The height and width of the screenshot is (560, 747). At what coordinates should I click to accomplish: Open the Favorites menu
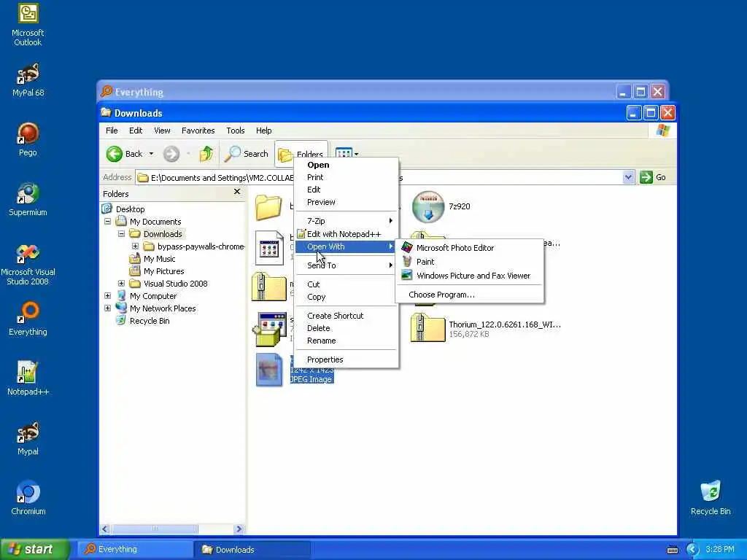198,131
